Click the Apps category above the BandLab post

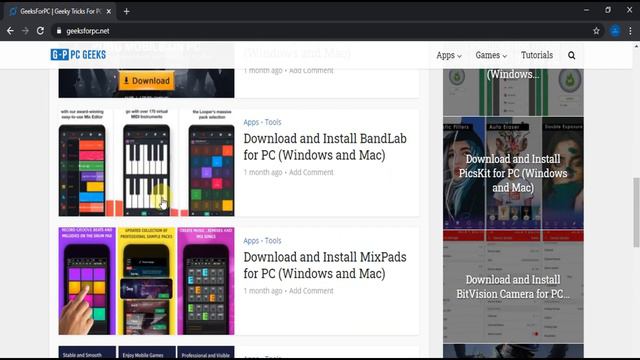pos(251,122)
